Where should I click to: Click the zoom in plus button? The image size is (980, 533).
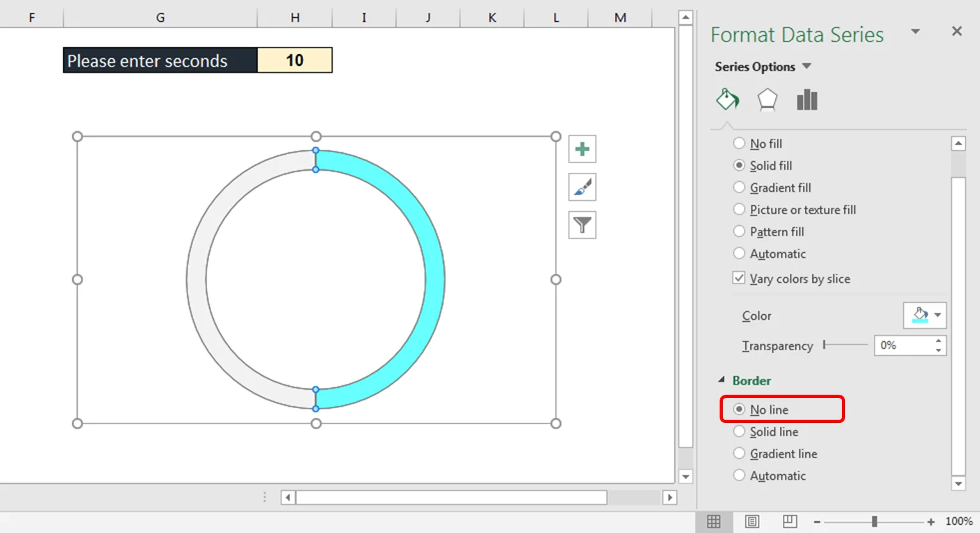[931, 521]
